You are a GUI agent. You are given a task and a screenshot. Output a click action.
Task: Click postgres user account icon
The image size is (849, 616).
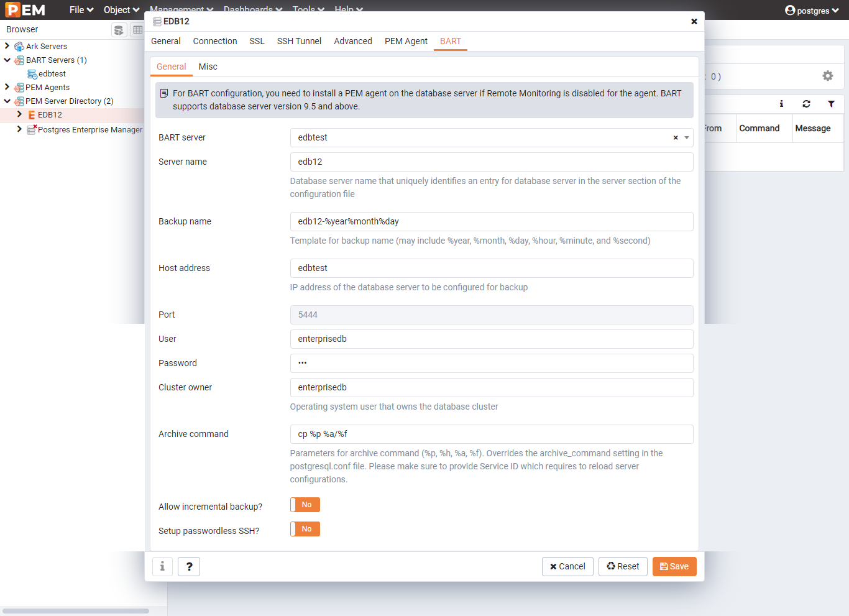point(790,11)
